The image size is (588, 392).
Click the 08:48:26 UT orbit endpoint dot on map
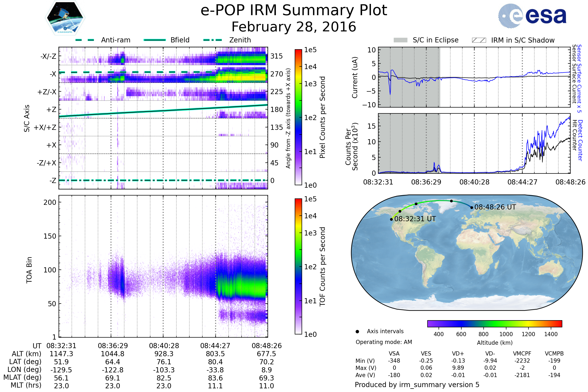pyautogui.click(x=472, y=208)
